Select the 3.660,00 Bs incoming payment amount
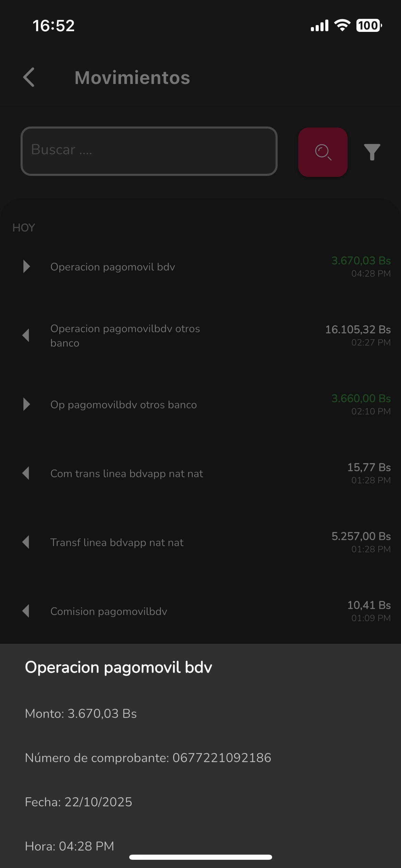Screen dimensions: 401x868 [x=361, y=398]
